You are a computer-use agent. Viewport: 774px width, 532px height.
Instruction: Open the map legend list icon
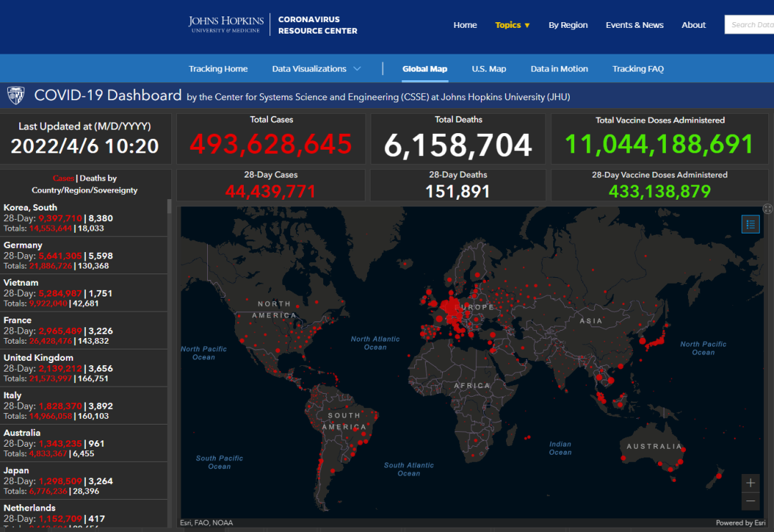[750, 224]
